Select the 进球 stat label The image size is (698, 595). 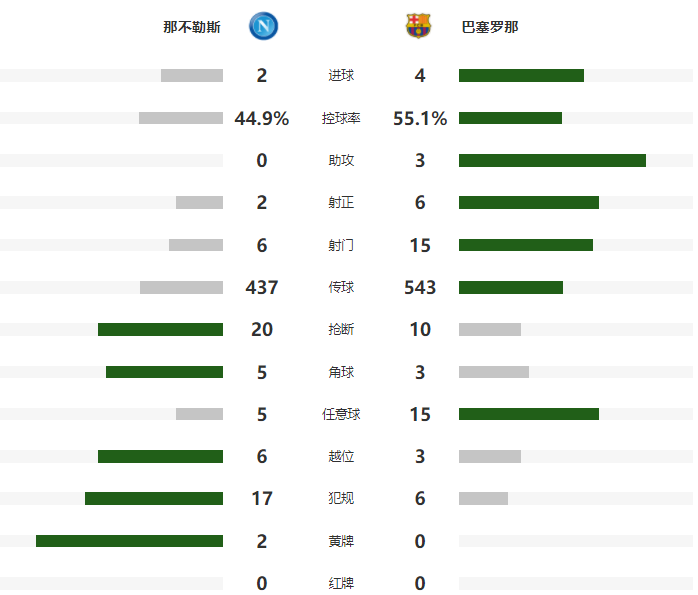point(341,75)
